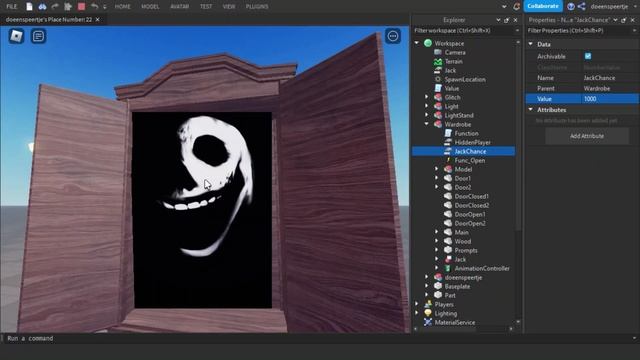Switch to the AVATAR tab
Viewport: 640px width, 360px height.
coord(180,7)
